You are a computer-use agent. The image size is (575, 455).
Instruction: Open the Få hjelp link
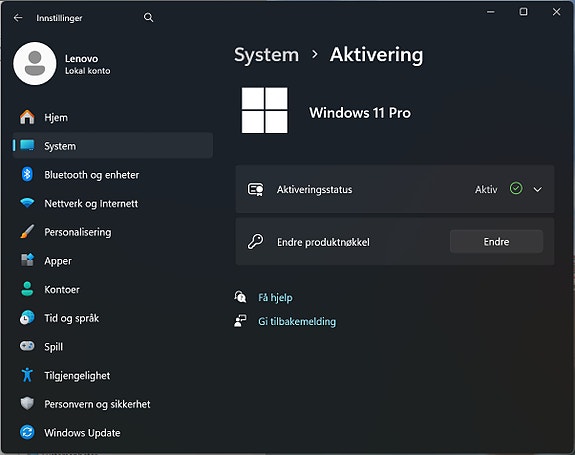point(275,297)
